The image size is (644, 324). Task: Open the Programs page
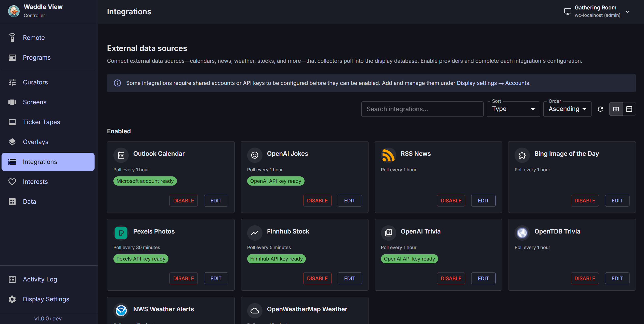pyautogui.click(x=48, y=57)
